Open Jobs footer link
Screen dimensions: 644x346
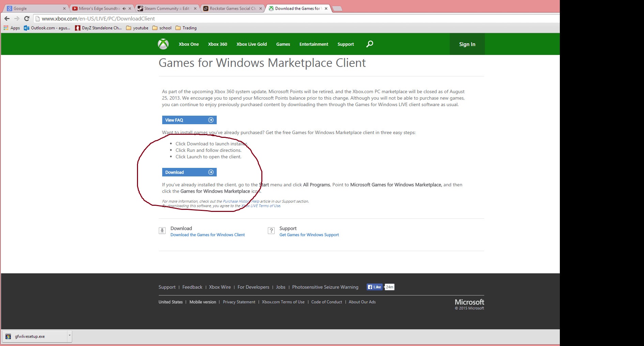tap(281, 287)
